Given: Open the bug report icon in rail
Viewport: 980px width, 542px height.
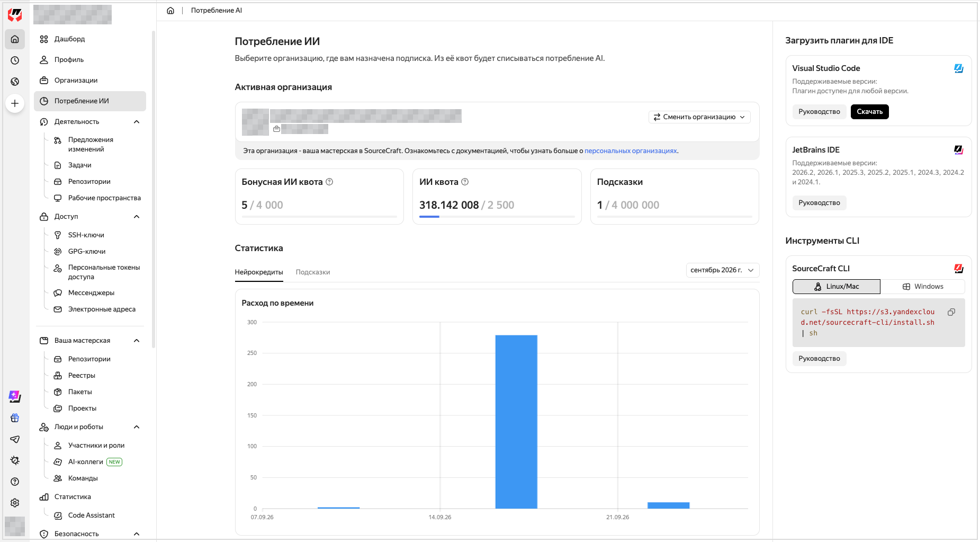Looking at the screenshot, I should pyautogui.click(x=15, y=460).
